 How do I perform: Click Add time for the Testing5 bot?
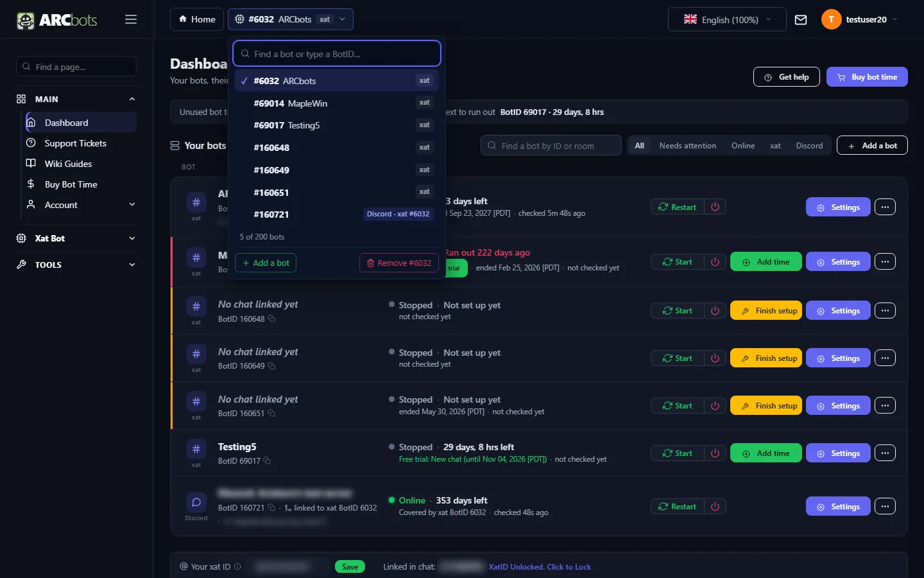click(x=766, y=453)
